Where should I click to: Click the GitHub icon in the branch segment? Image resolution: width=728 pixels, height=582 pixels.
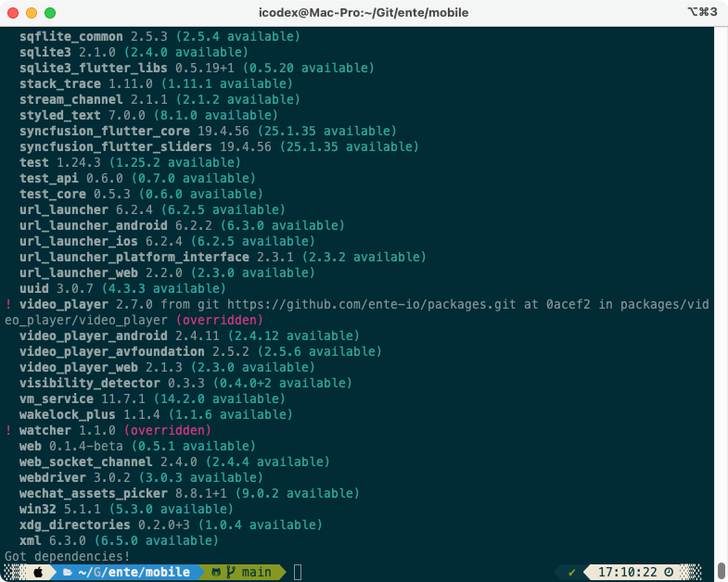[x=216, y=572]
